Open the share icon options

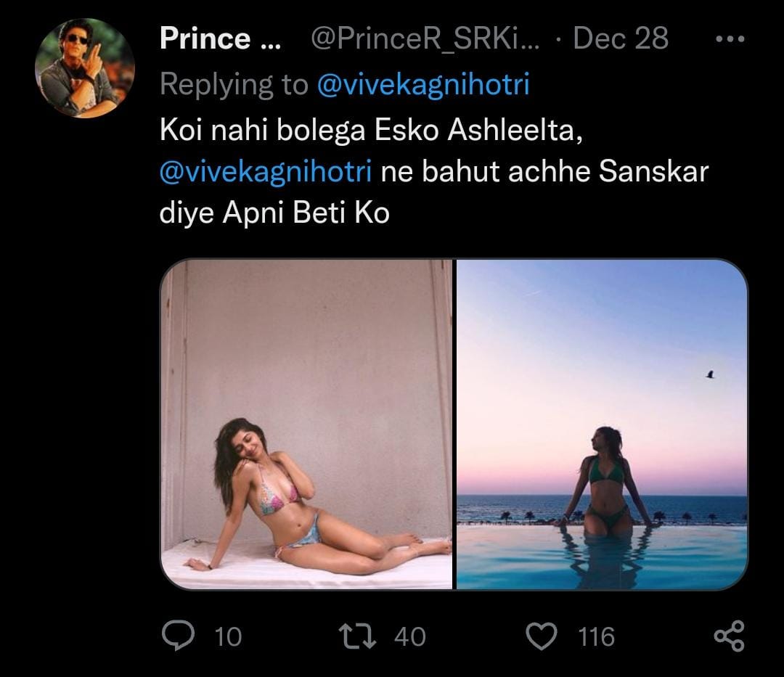click(x=729, y=636)
